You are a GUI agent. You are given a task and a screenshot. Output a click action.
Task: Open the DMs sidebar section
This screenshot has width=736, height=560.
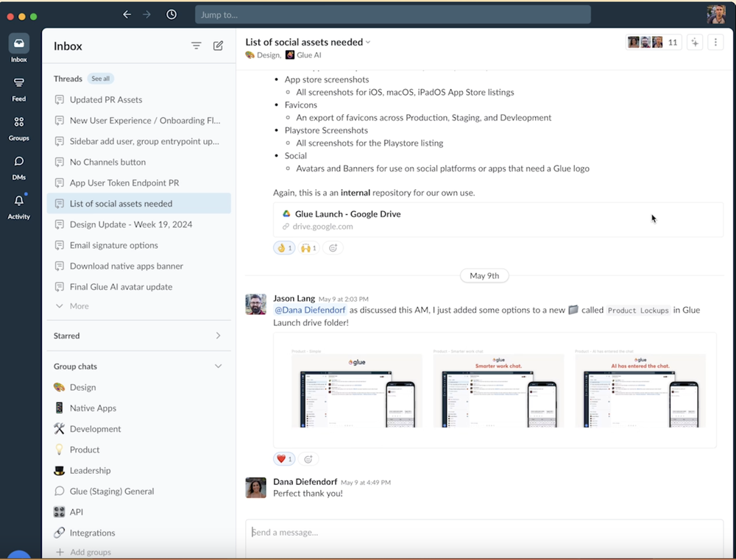tap(19, 168)
